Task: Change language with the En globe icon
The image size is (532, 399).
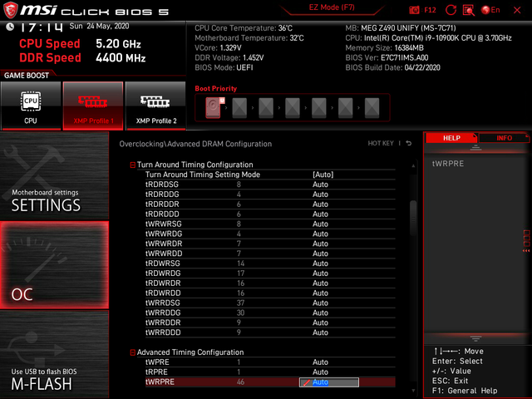Action: (x=490, y=10)
